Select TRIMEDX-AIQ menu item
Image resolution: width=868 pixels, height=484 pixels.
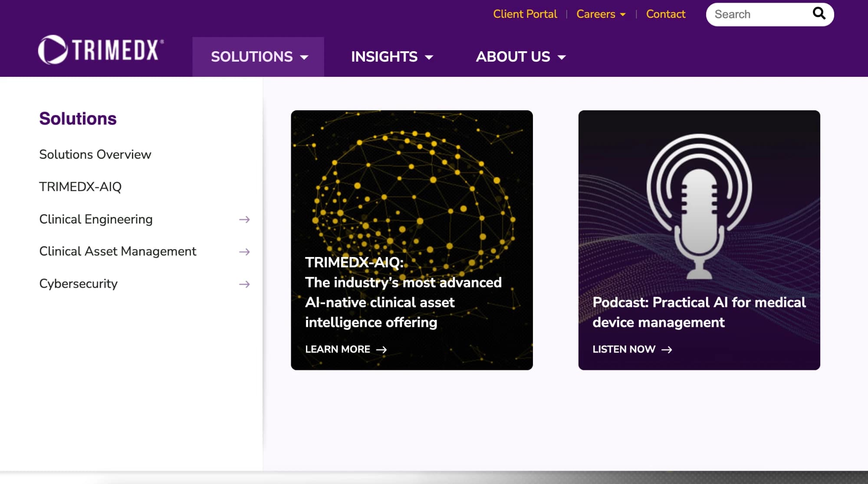[x=80, y=187]
